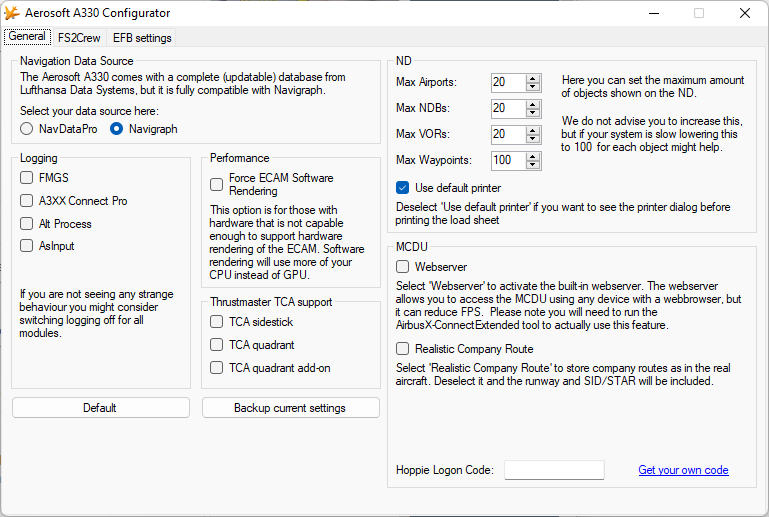769x517 pixels.
Task: Click the MCDU group heading
Action: pyautogui.click(x=411, y=247)
